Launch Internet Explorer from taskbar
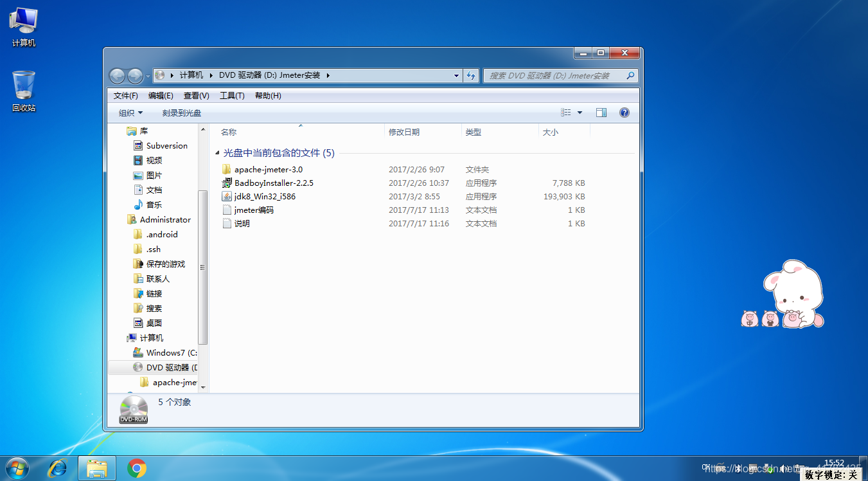 coord(57,468)
